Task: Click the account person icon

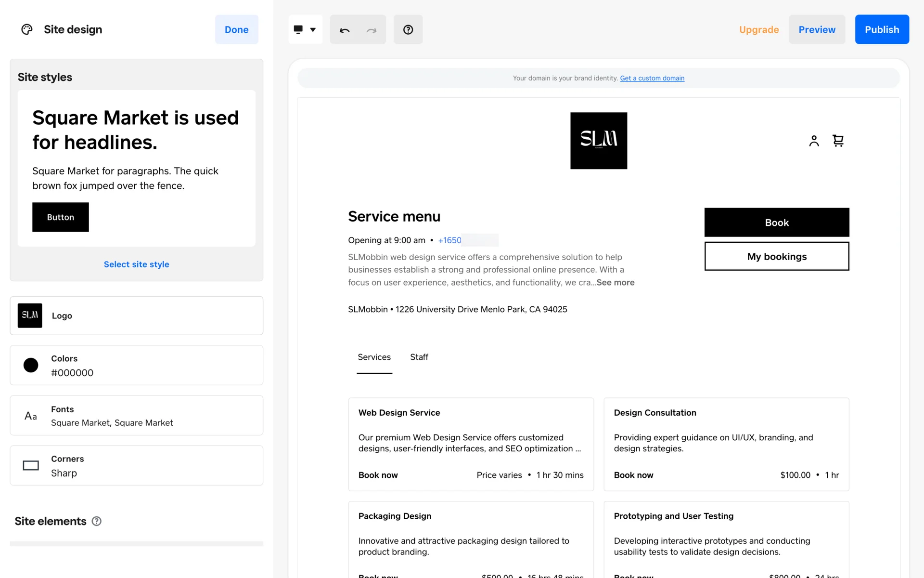Action: pyautogui.click(x=814, y=141)
